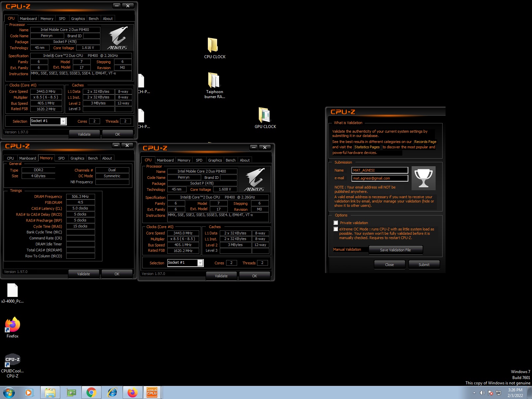Open Graphics tab in Memory CPU-Z window

click(x=77, y=158)
